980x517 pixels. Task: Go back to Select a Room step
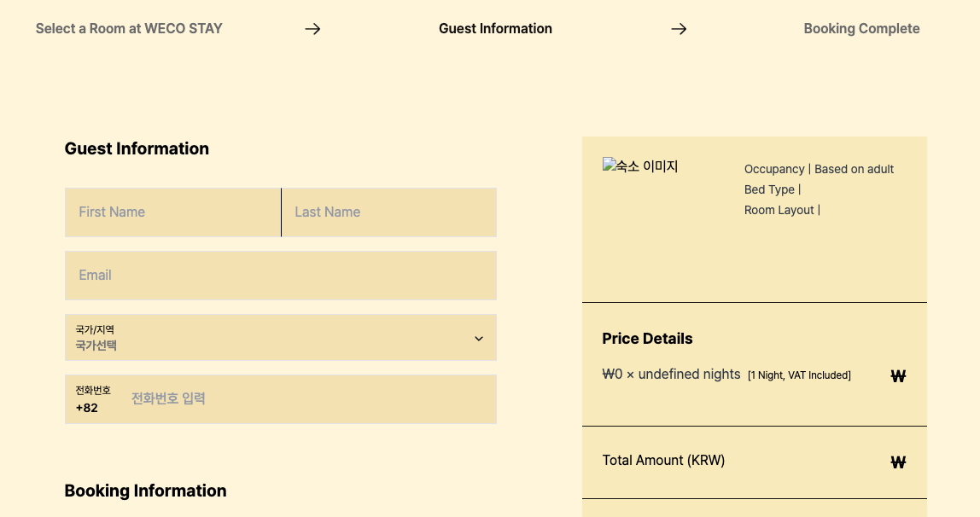(129, 29)
